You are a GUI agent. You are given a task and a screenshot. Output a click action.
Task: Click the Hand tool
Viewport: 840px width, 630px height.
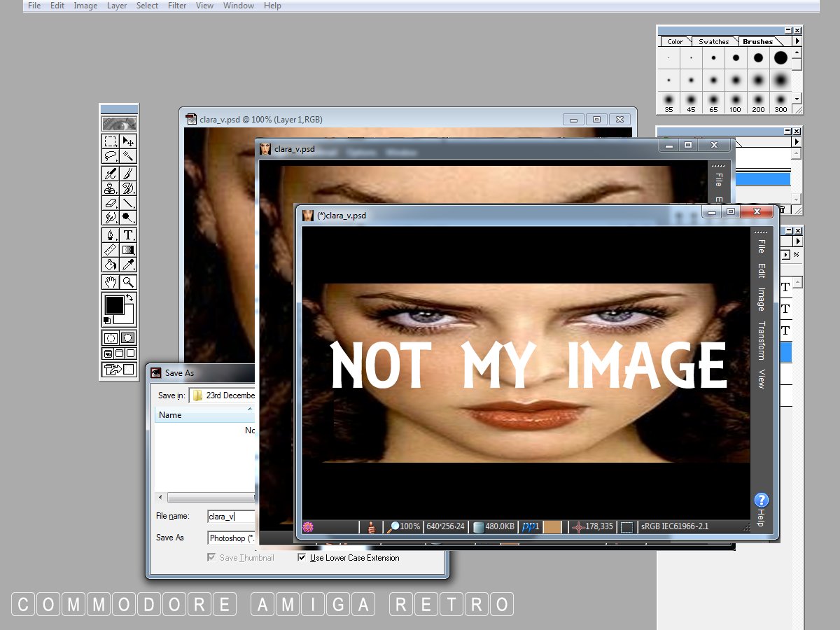click(x=110, y=282)
